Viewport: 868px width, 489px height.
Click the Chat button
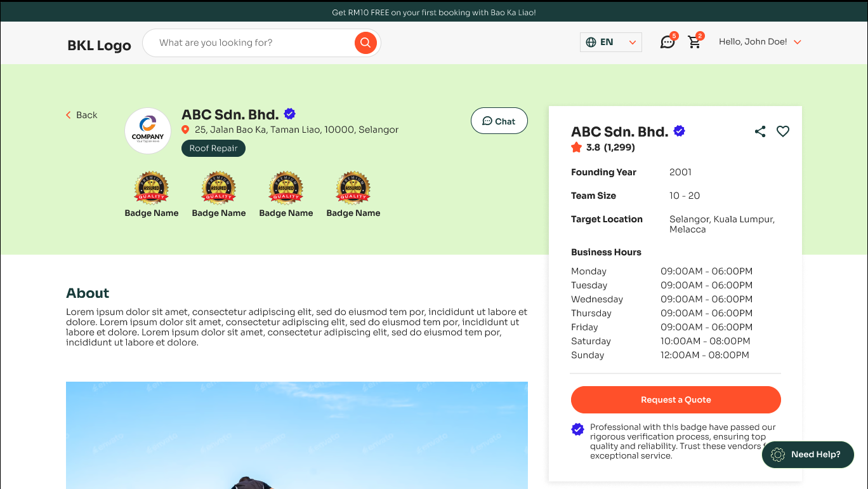tap(499, 121)
